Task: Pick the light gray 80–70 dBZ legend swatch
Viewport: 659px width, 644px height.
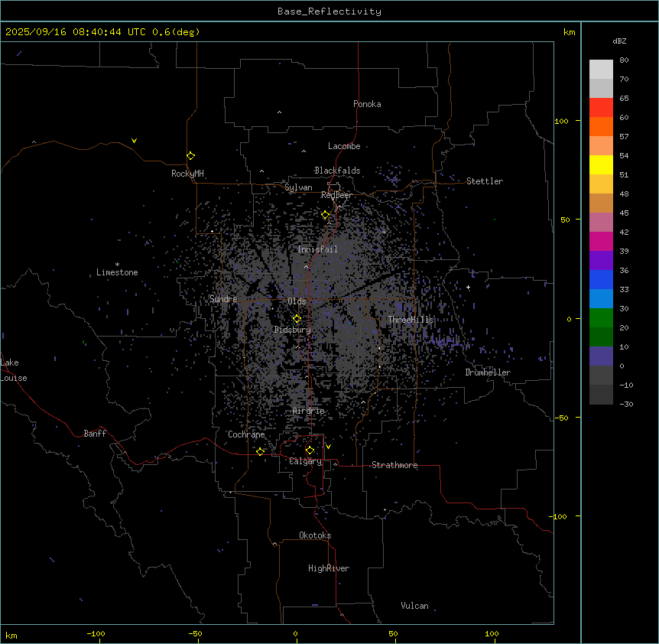Action: pos(601,69)
